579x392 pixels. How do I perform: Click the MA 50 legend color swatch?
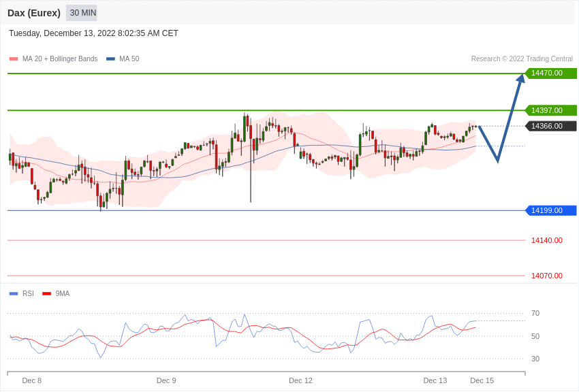pyautogui.click(x=110, y=59)
